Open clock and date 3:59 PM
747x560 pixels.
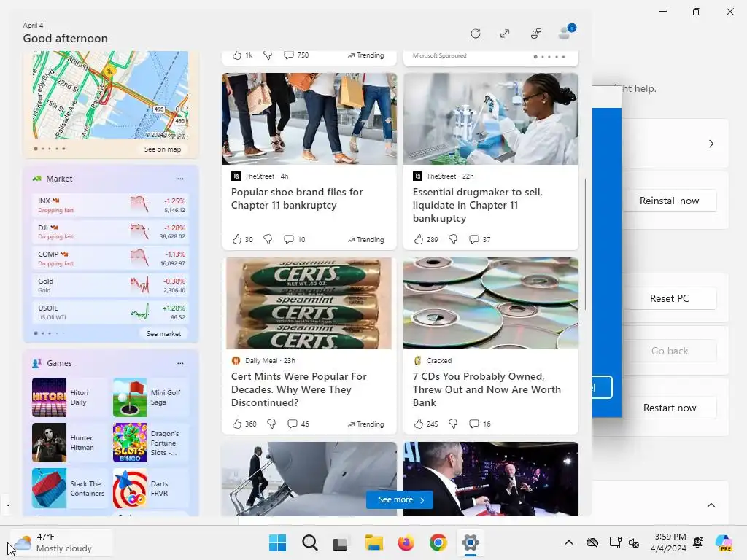tap(670, 542)
